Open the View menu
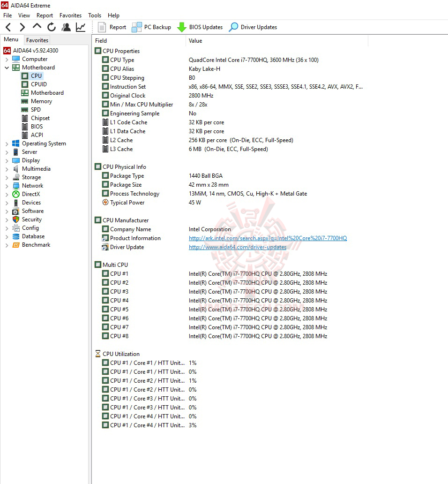This screenshot has width=448, height=484. tap(24, 15)
